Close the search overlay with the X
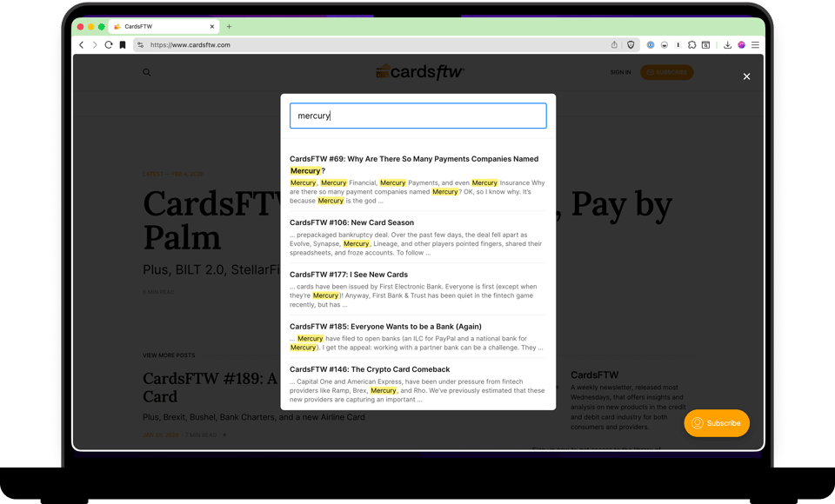 coord(746,76)
